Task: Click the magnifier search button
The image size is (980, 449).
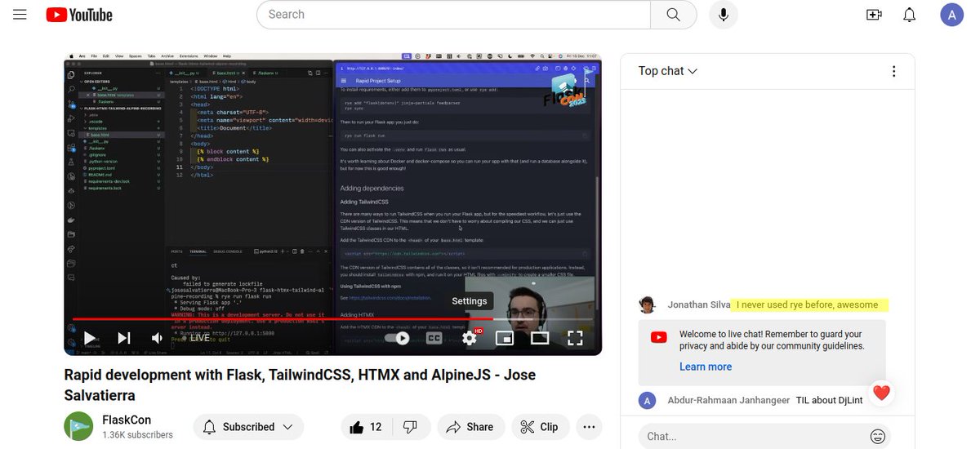Action: pos(673,15)
